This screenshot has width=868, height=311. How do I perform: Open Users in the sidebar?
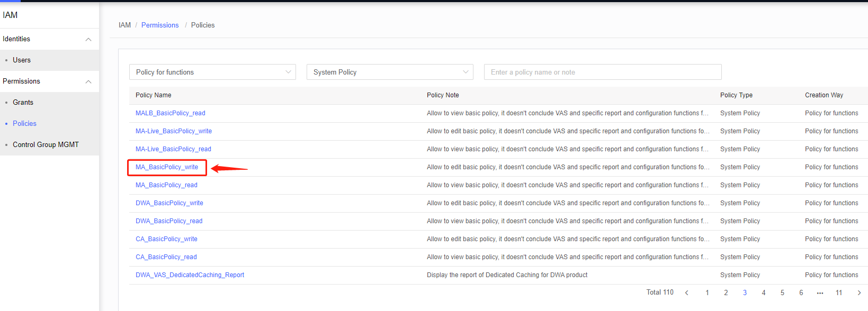click(x=22, y=60)
